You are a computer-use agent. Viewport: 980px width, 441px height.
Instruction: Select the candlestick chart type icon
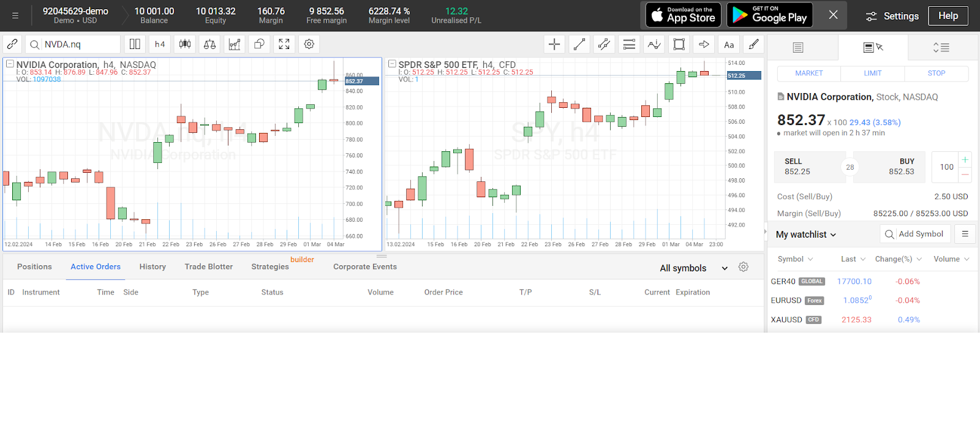tap(185, 44)
